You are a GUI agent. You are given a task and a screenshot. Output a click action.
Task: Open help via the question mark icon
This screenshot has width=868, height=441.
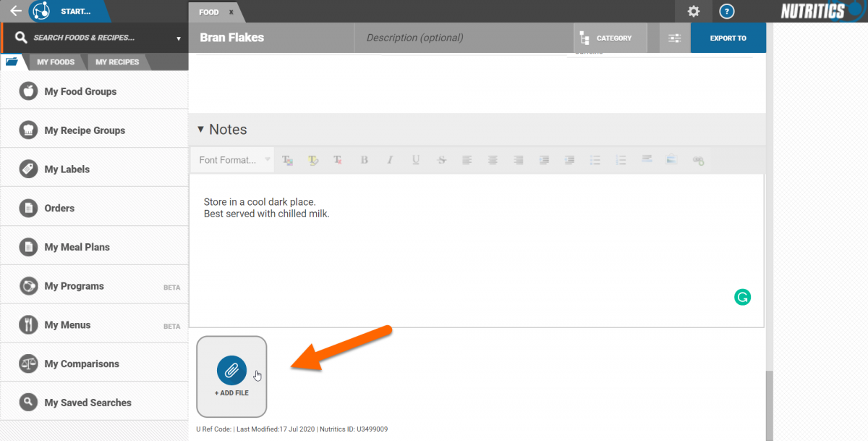728,12
